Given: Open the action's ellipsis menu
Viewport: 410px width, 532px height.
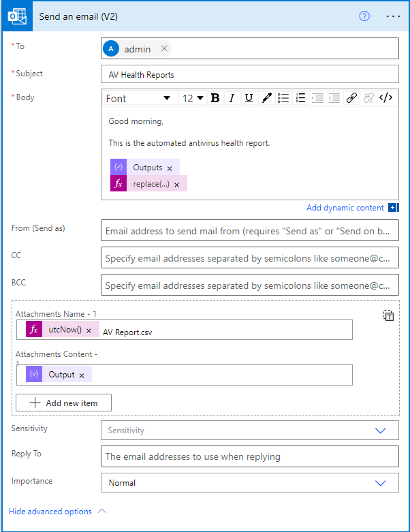Looking at the screenshot, I should pos(393,16).
